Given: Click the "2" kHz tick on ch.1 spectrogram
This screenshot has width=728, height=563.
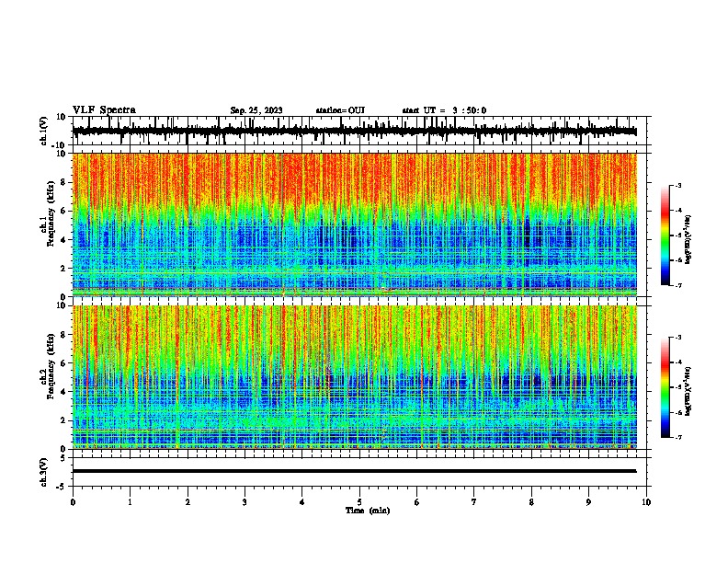Looking at the screenshot, I should pyautogui.click(x=64, y=269).
